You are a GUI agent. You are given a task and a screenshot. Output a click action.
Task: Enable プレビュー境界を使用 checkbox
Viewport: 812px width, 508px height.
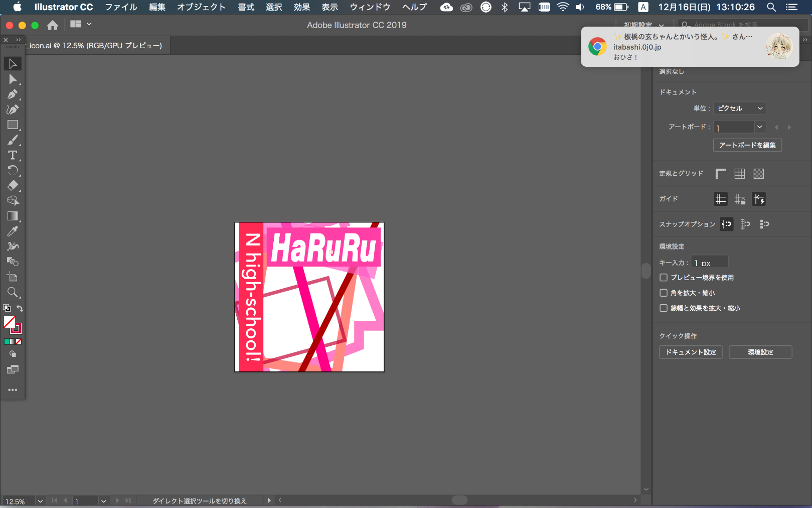coord(664,278)
